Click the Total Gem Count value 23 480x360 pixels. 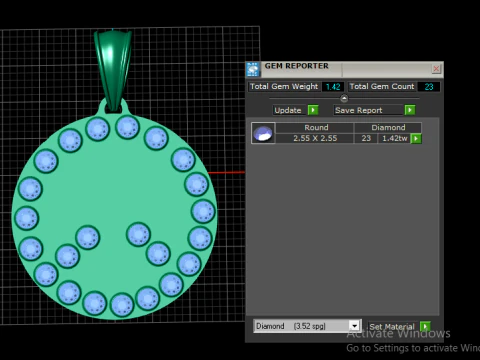(429, 87)
